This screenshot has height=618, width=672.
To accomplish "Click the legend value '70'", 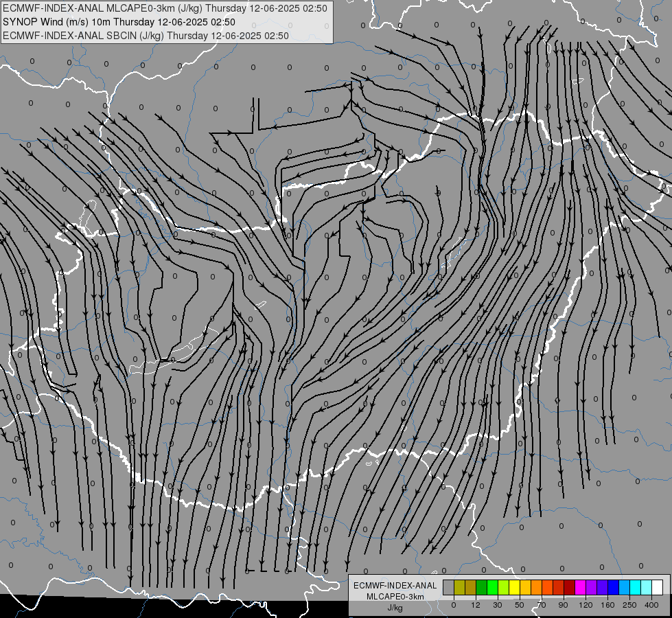I will click(x=542, y=605).
